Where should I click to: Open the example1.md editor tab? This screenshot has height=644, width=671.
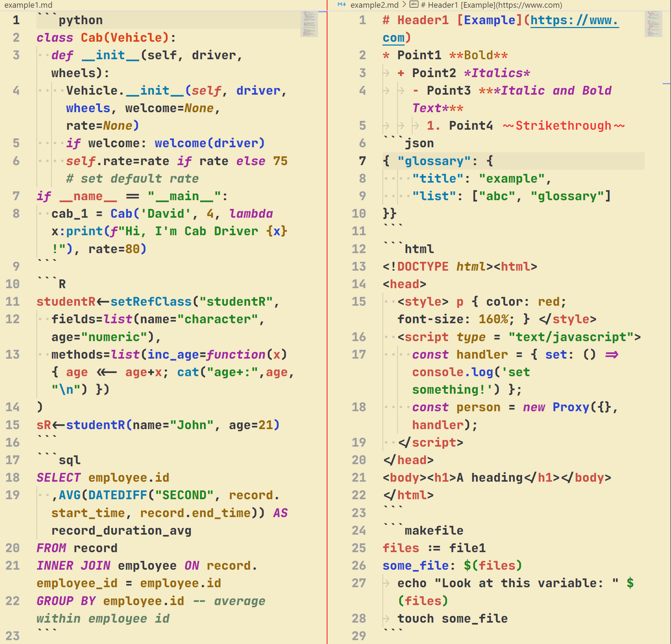(x=28, y=5)
